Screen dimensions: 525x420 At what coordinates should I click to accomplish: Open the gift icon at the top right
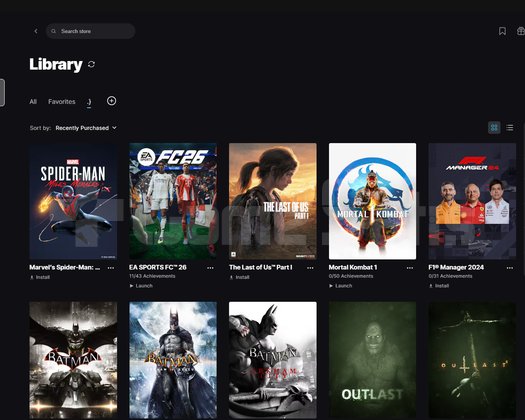coord(521,31)
